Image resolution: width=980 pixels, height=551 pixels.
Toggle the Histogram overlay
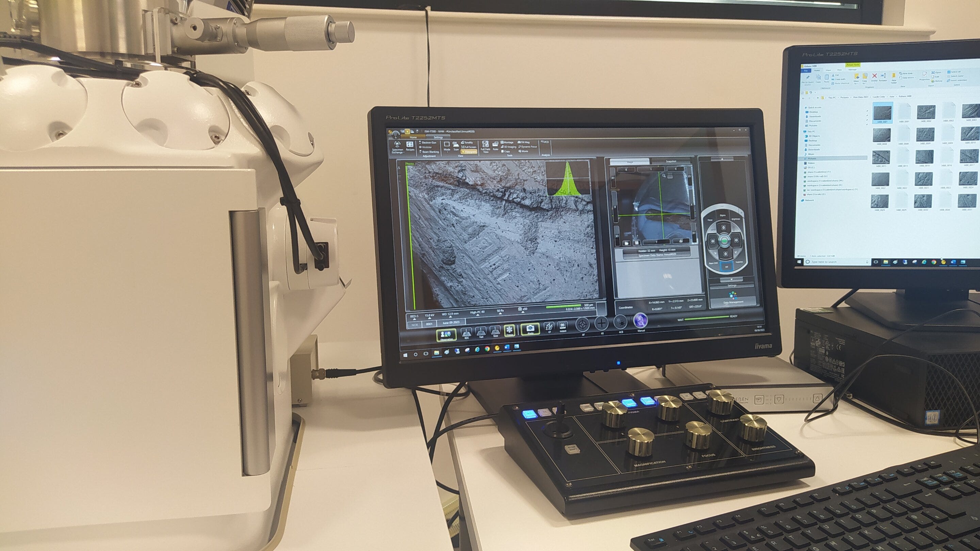click(469, 152)
